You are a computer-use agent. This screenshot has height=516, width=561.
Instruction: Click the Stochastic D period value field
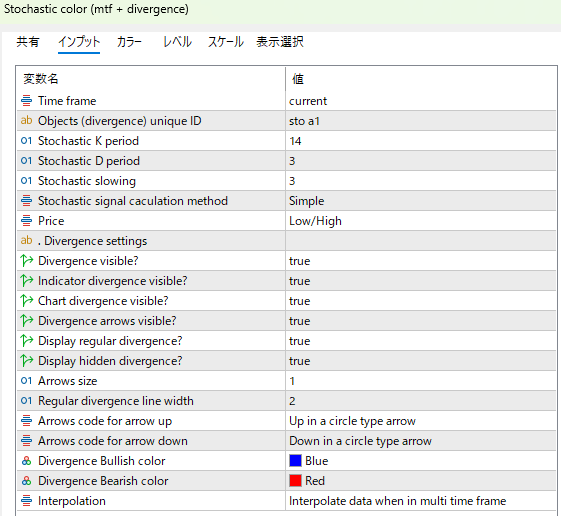[x=421, y=161]
